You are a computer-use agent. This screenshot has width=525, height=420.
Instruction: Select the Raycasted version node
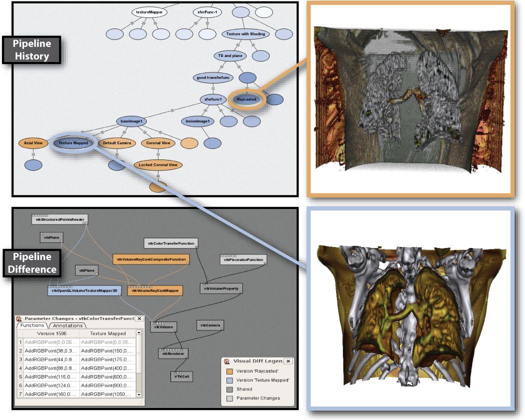pos(246,99)
